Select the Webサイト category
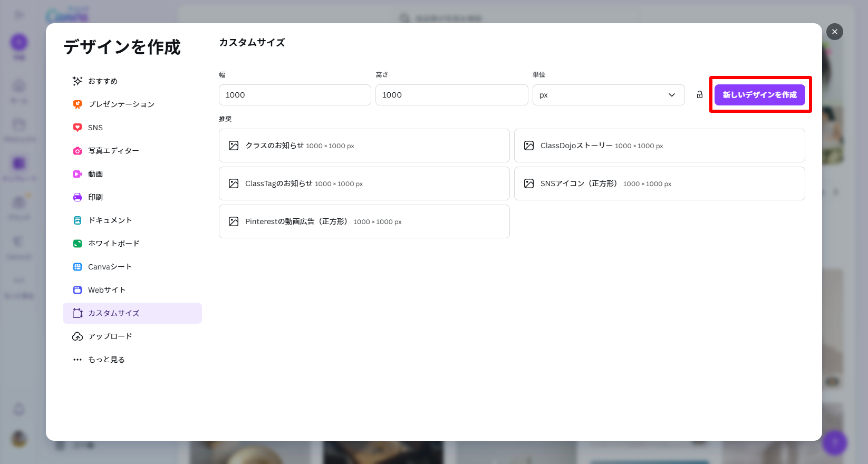 click(107, 290)
